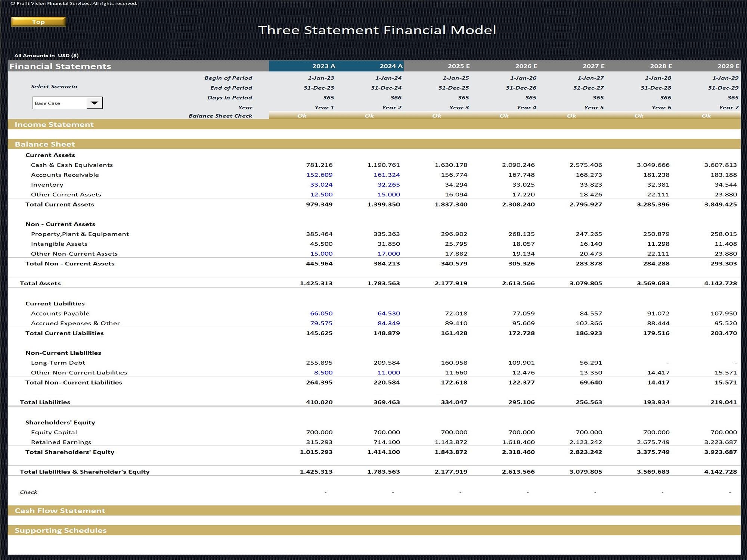Open the Base Case scenario dropdown arrow
747x560 pixels.
[x=94, y=103]
